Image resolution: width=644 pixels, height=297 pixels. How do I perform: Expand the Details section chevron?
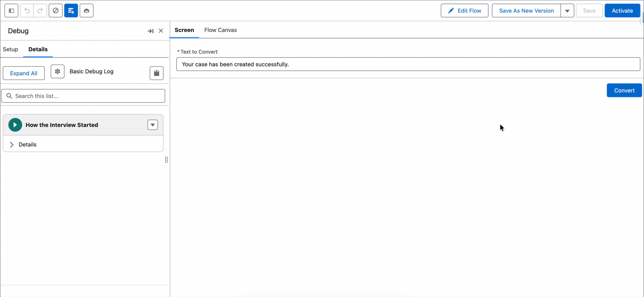(x=12, y=144)
